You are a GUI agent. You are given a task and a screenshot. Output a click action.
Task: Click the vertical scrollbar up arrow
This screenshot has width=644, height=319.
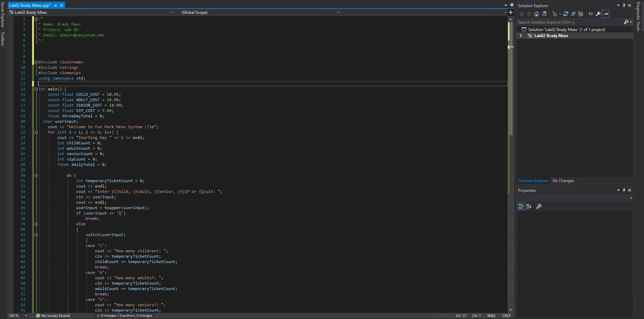coord(511,19)
